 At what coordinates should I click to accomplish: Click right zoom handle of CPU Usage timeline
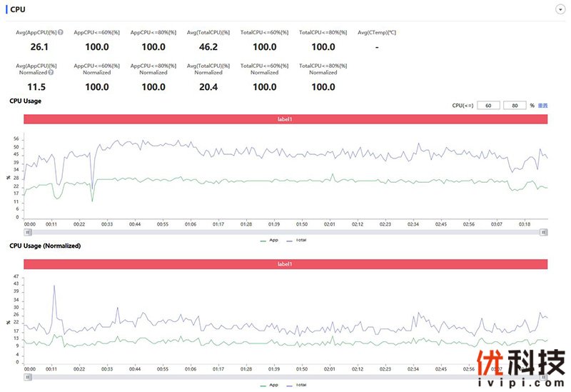point(544,232)
